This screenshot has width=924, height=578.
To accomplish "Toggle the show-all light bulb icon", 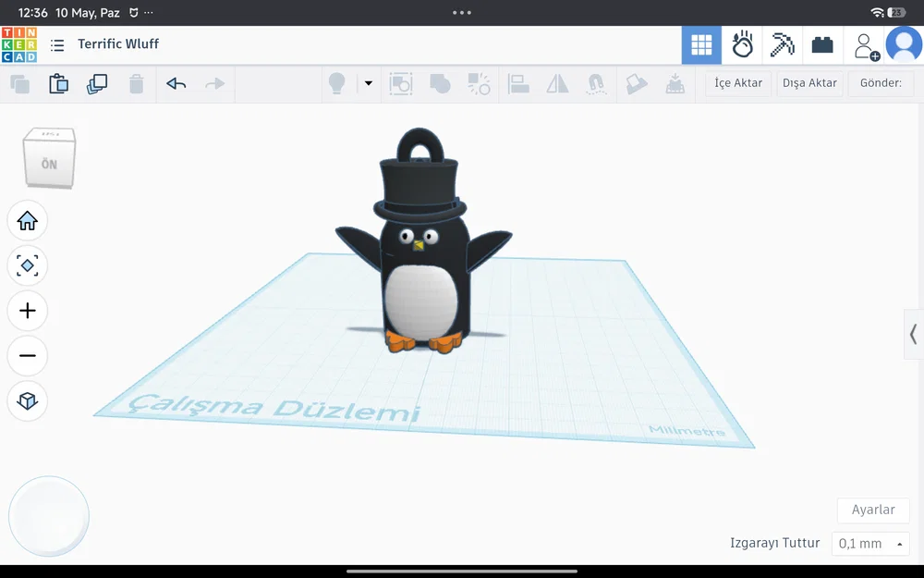I will (337, 83).
